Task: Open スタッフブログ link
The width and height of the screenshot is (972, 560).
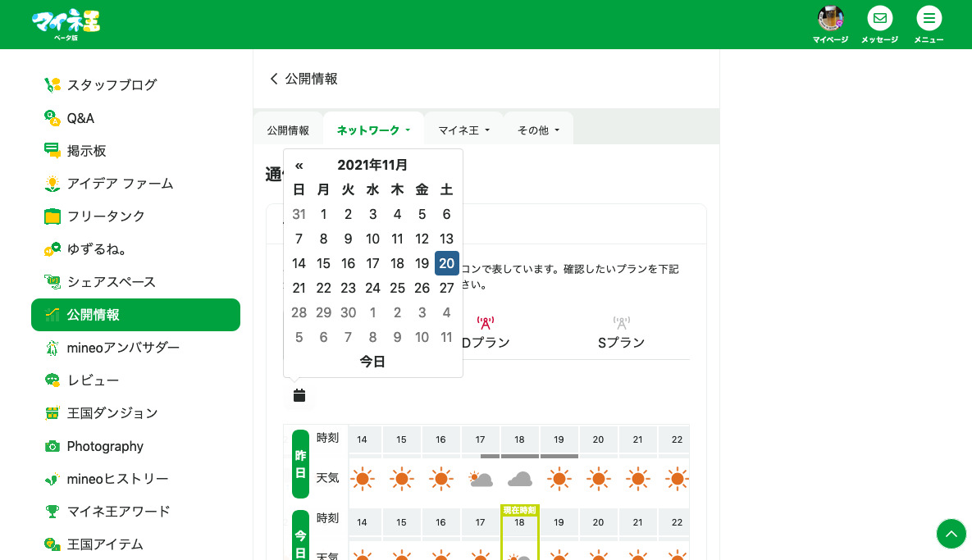Action: [112, 85]
